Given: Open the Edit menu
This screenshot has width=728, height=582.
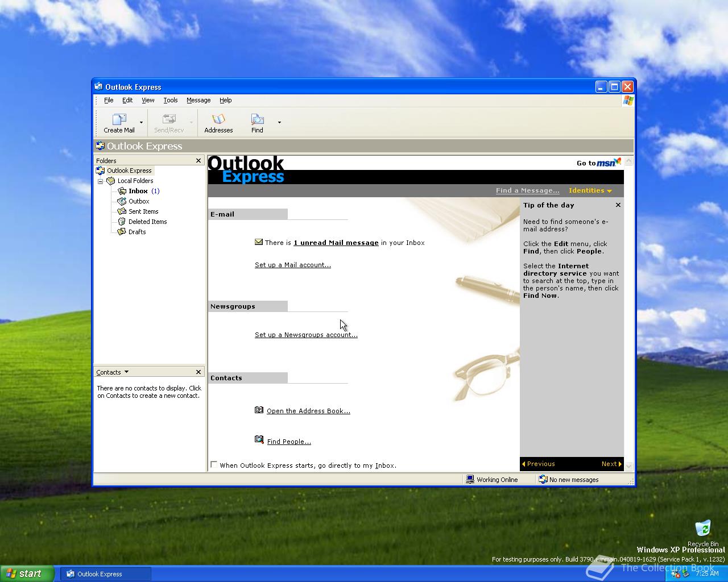Looking at the screenshot, I should point(127,100).
